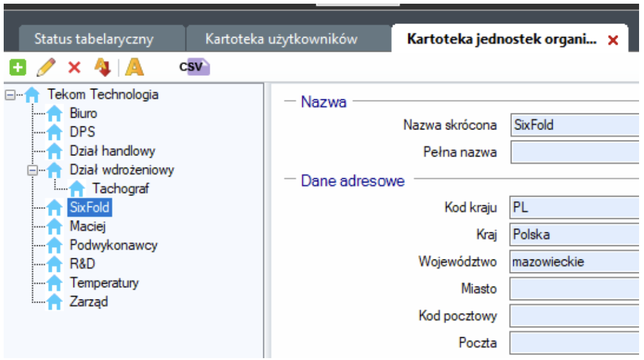The width and height of the screenshot is (644, 360).
Task: Click the orange letter A icon
Action: 134,67
